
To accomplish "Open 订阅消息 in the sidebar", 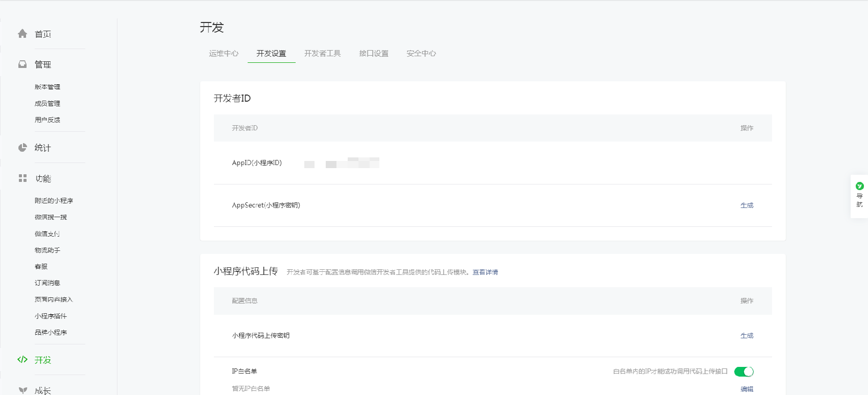I will (x=47, y=283).
